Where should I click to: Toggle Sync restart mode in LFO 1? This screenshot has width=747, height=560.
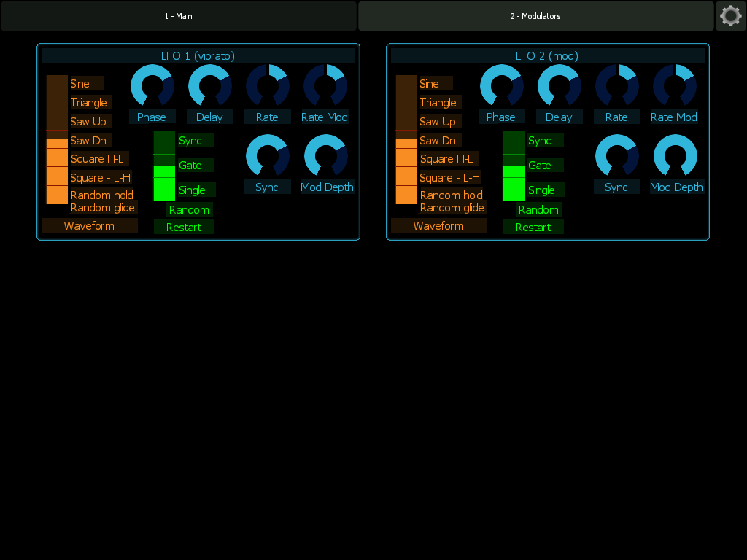point(164,142)
